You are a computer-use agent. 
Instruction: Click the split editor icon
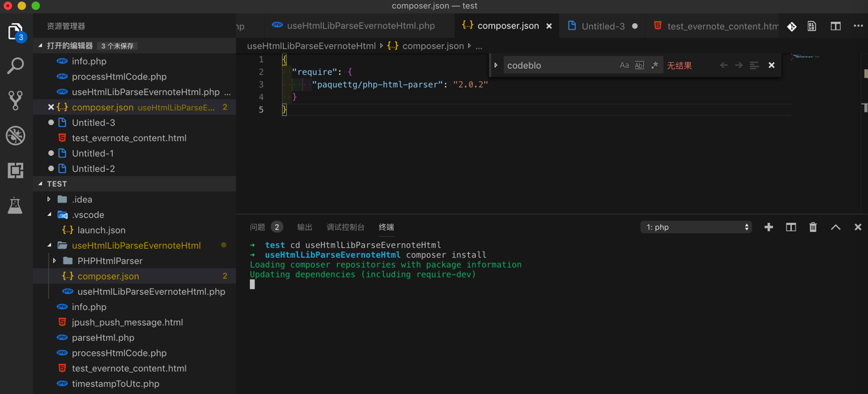pyautogui.click(x=835, y=26)
